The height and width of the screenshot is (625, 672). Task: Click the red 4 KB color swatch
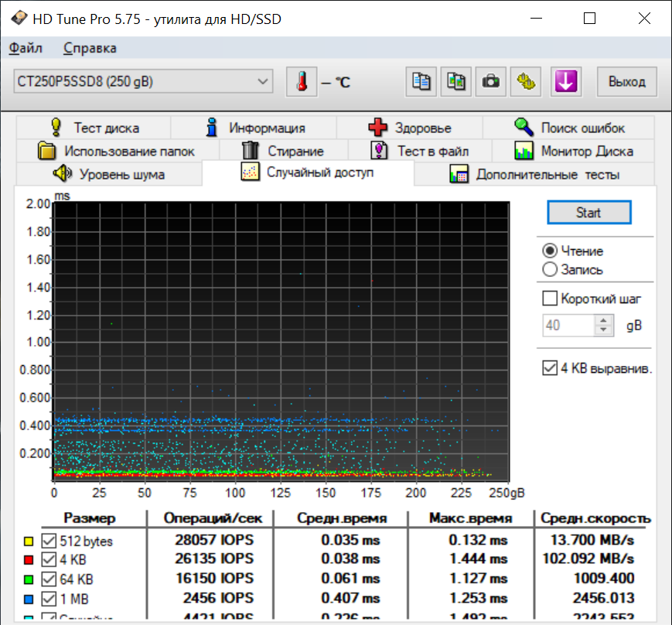coord(29,559)
